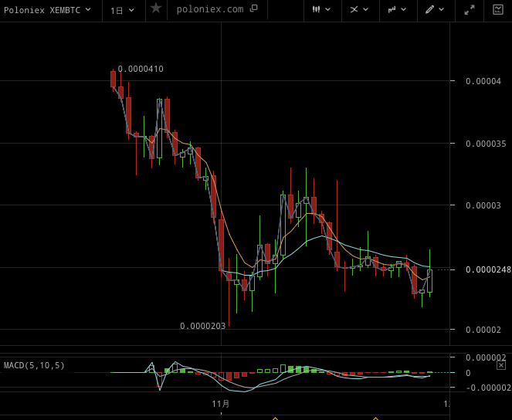Expand the indicators dropdown arrow
This screenshot has width=512, height=420.
click(x=366, y=9)
